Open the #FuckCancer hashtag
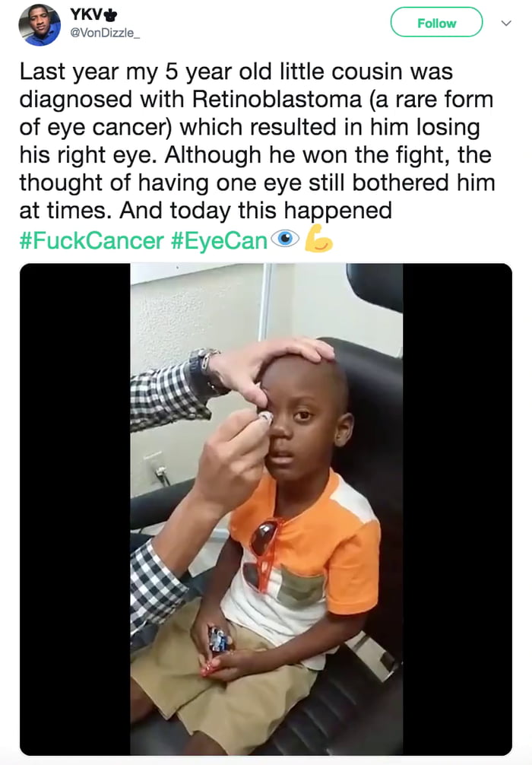This screenshot has height=765, width=532. (92, 240)
